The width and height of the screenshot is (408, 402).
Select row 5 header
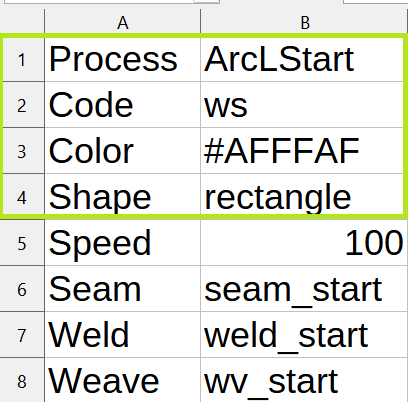pyautogui.click(x=22, y=243)
